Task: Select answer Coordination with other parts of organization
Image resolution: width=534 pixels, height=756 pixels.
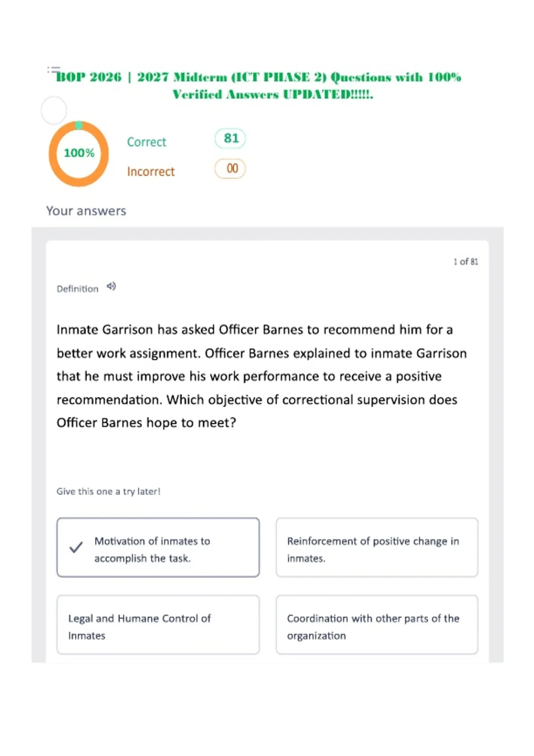Action: [377, 625]
